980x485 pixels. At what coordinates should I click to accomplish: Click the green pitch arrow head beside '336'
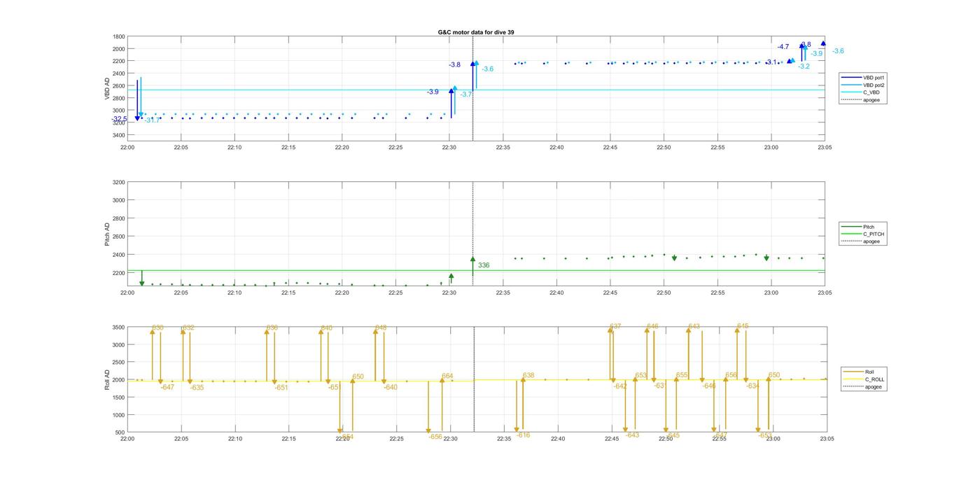tap(473, 260)
